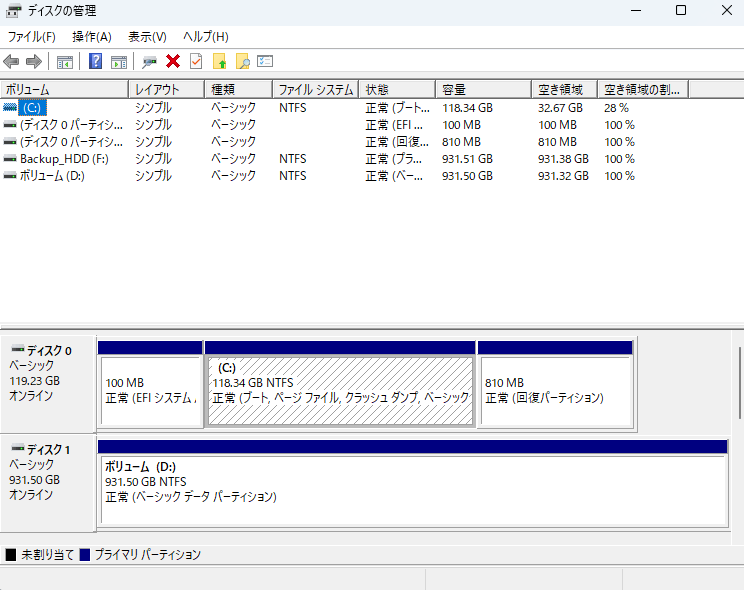
Task: Open the 表示(V) menu
Action: [147, 37]
